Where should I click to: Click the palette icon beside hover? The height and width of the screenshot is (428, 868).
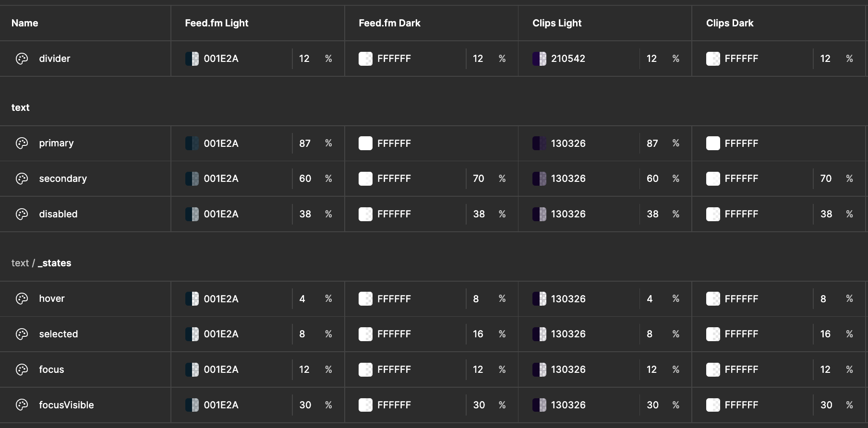click(22, 298)
